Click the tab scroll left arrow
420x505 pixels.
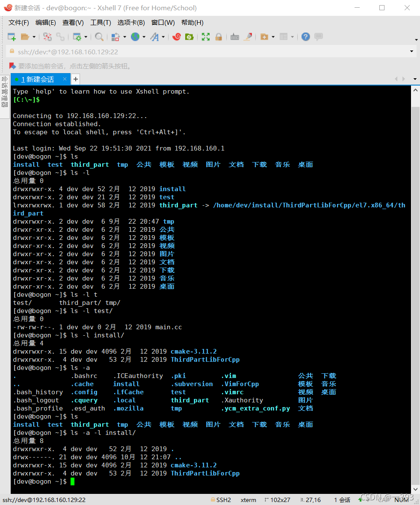point(396,79)
